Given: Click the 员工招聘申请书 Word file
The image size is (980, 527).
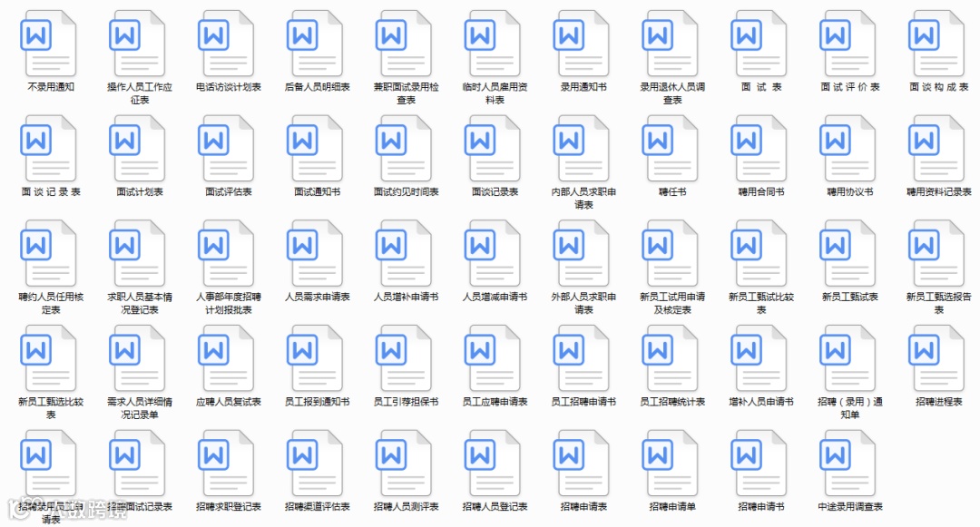Looking at the screenshot, I should (x=583, y=359).
